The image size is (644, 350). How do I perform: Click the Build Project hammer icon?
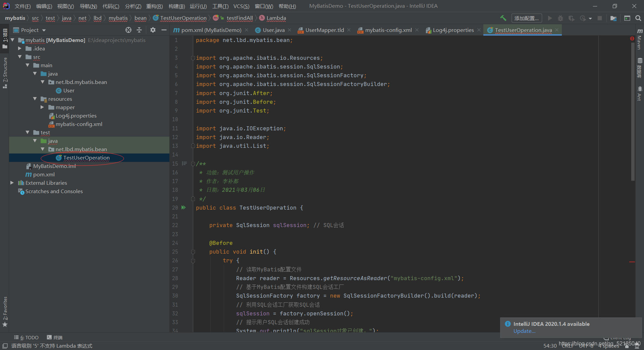(503, 18)
